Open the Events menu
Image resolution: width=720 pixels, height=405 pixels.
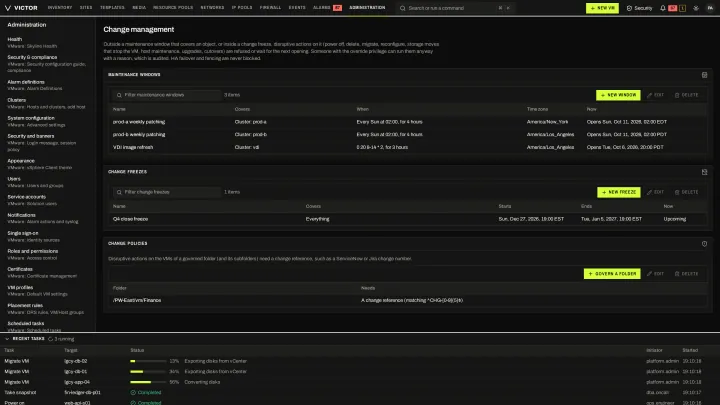coord(297,8)
